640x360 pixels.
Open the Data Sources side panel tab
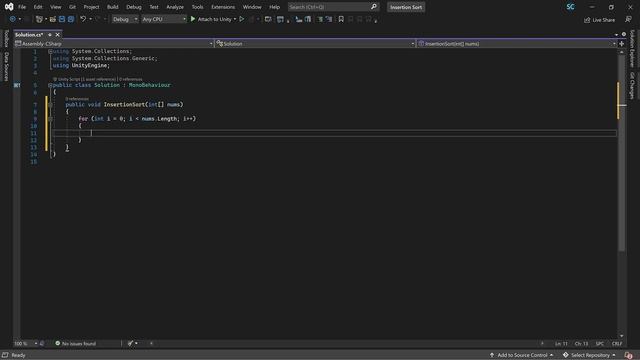tap(6, 66)
